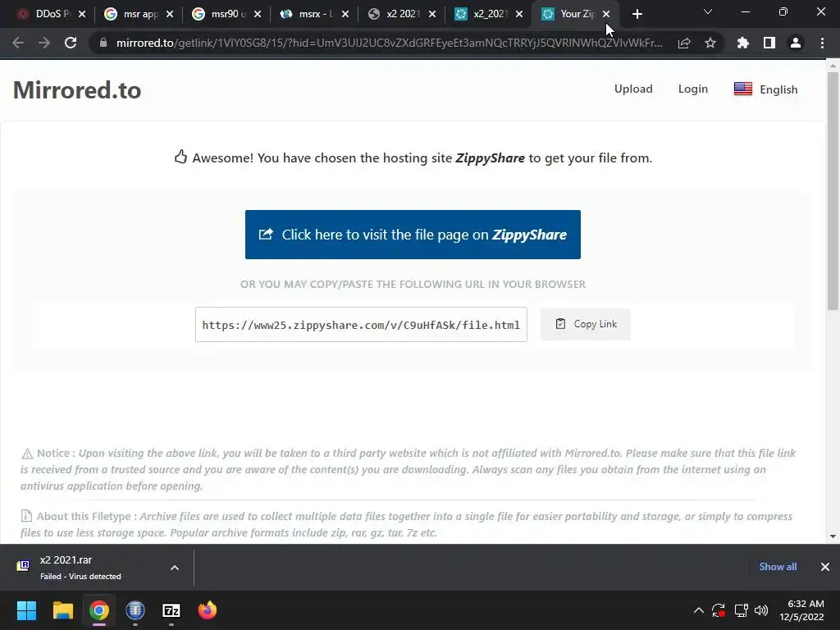Open the Upload link
Image resolution: width=840 pixels, height=630 pixels.
(633, 89)
